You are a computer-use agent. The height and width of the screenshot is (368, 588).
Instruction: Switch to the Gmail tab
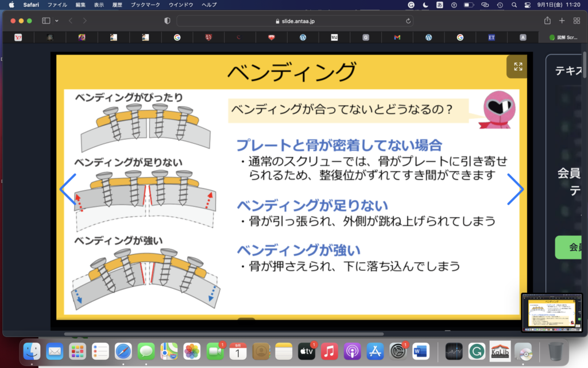tap(397, 37)
